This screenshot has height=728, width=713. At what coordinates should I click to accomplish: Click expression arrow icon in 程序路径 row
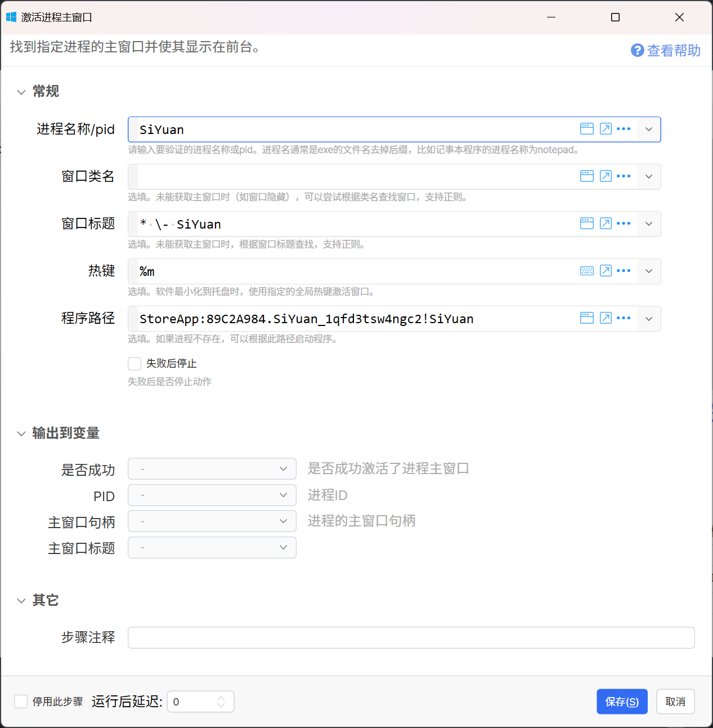(606, 318)
